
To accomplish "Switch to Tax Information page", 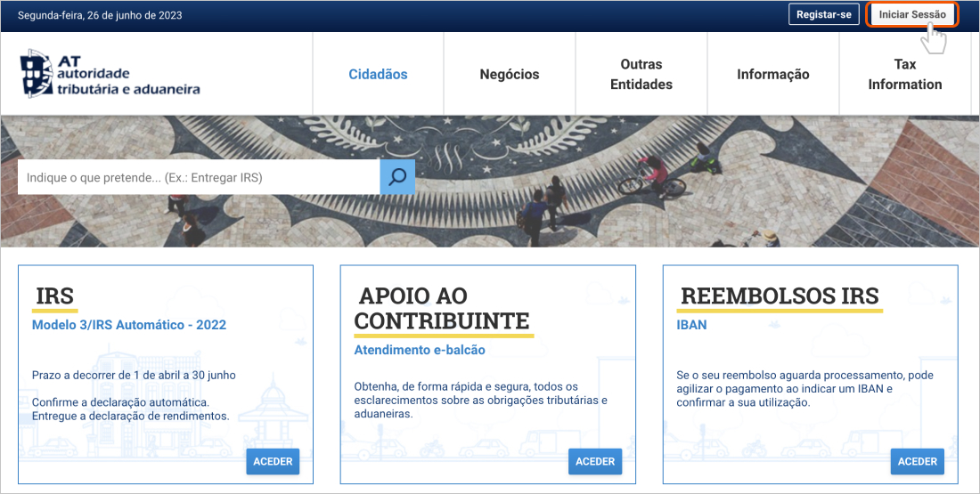I will tap(905, 75).
